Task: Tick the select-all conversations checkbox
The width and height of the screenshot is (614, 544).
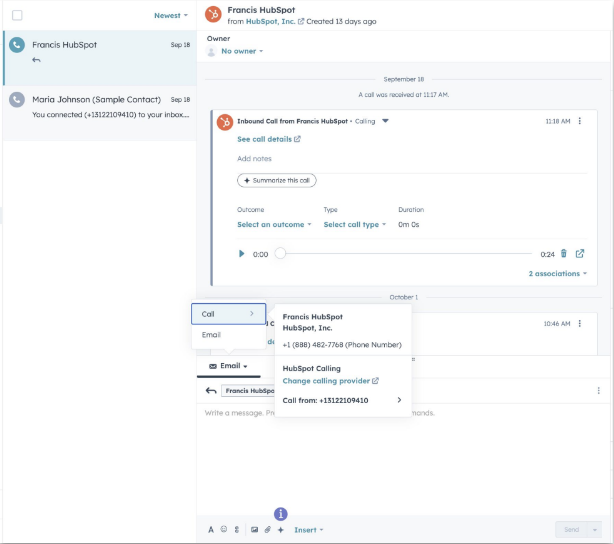Action: click(17, 15)
